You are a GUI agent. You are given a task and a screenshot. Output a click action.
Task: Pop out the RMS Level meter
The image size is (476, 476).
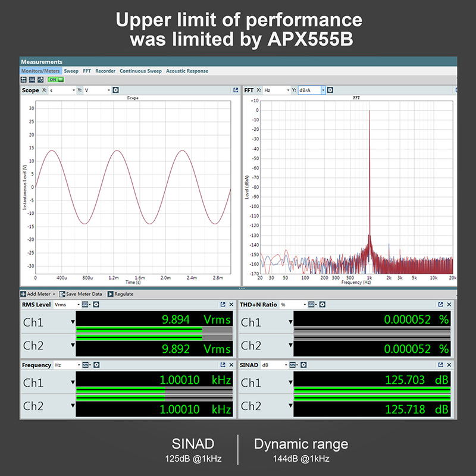(223, 305)
